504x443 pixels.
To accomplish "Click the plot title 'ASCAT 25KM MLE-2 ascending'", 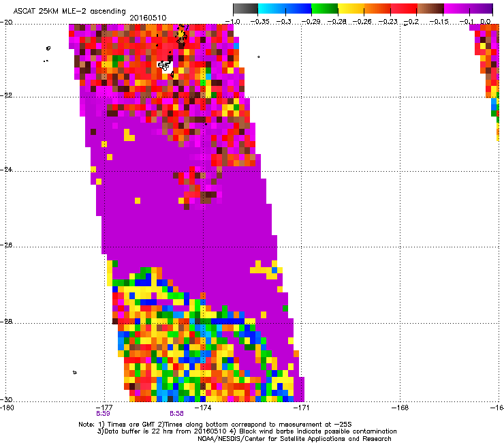I will point(69,11).
